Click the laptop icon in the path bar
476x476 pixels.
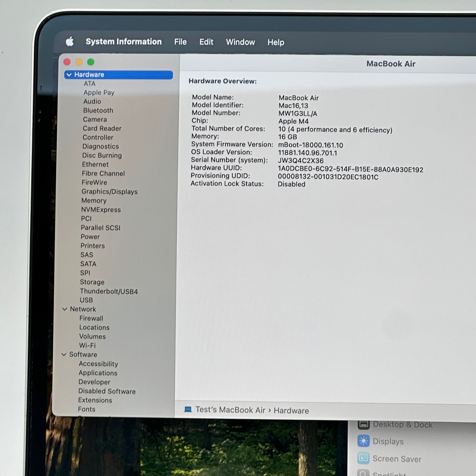pos(188,409)
